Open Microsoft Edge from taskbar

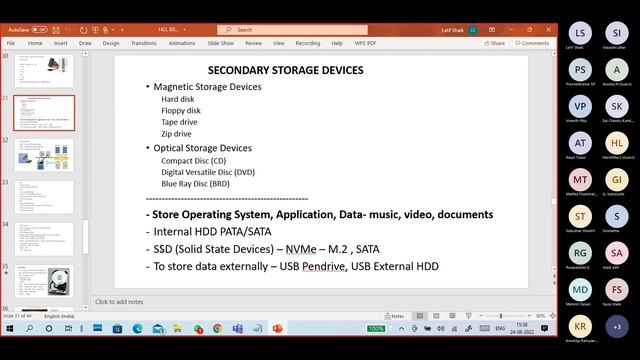pos(137,328)
